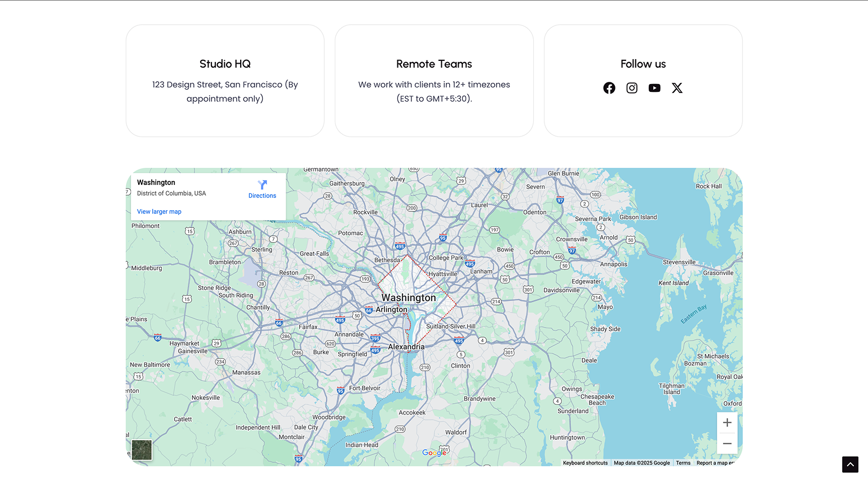Click "Report a map error"
This screenshot has height=486, width=868.
point(716,462)
